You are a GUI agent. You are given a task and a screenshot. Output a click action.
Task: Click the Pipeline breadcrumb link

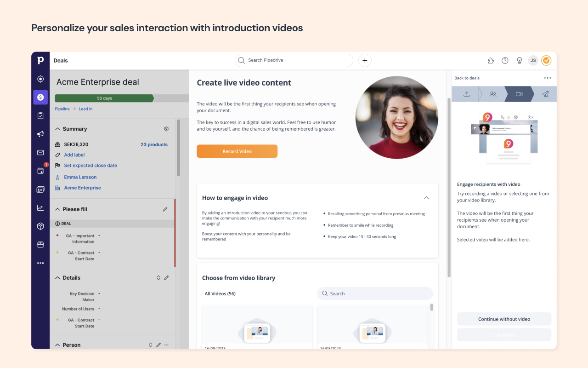click(62, 109)
